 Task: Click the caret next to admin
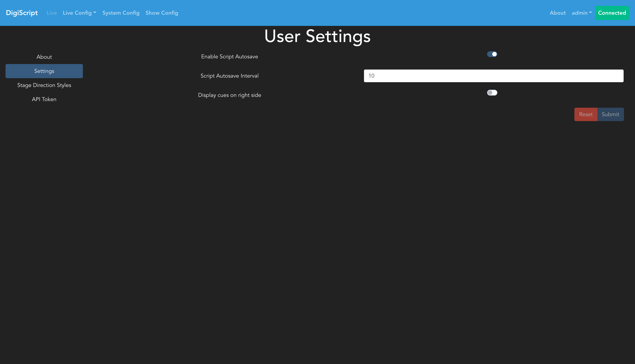tap(591, 12)
